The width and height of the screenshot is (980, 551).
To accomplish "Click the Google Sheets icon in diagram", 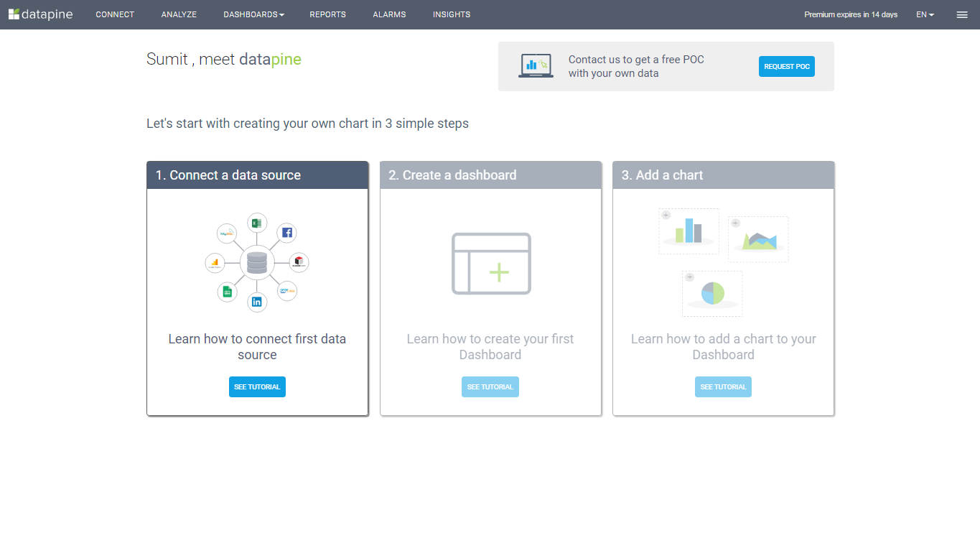I will (x=228, y=292).
